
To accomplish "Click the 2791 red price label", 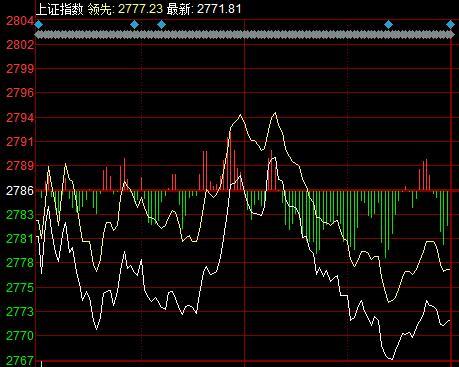I will (20, 142).
